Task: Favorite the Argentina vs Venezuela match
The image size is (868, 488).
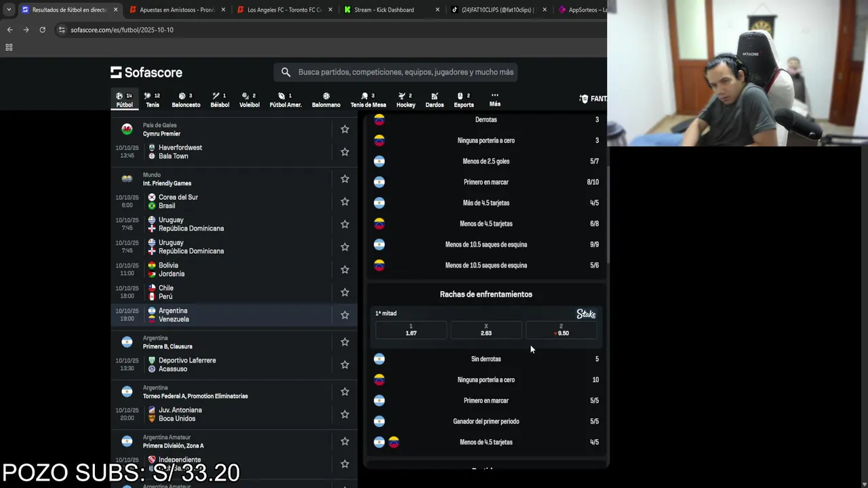Action: pyautogui.click(x=344, y=315)
